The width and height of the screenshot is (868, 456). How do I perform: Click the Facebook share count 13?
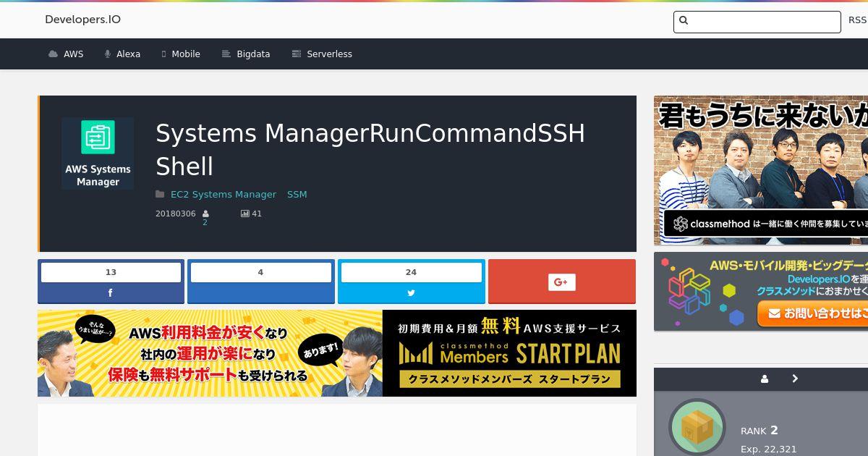point(111,272)
